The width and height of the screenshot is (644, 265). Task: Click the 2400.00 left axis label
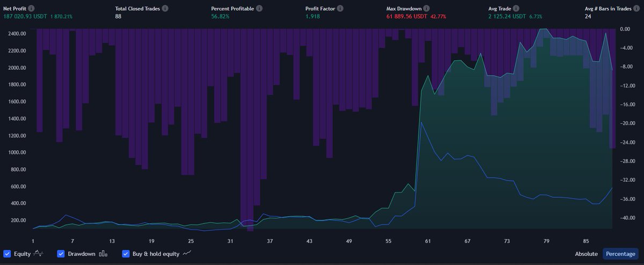coord(17,33)
